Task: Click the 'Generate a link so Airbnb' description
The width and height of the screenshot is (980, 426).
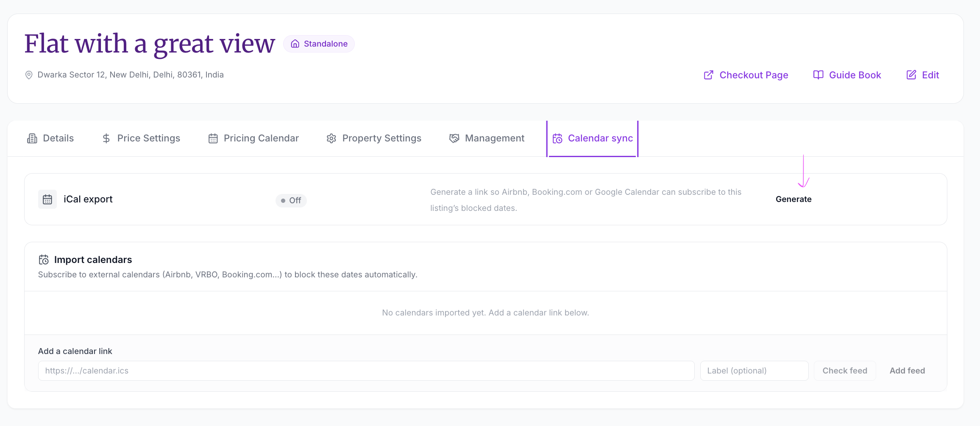Action: 586,200
